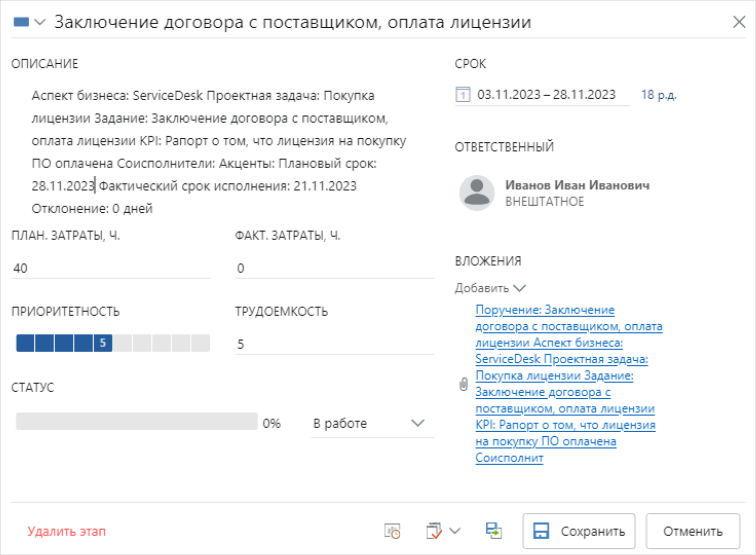Click the transfer icon with green arrow
Image resolution: width=756 pixels, height=555 pixels.
494,531
